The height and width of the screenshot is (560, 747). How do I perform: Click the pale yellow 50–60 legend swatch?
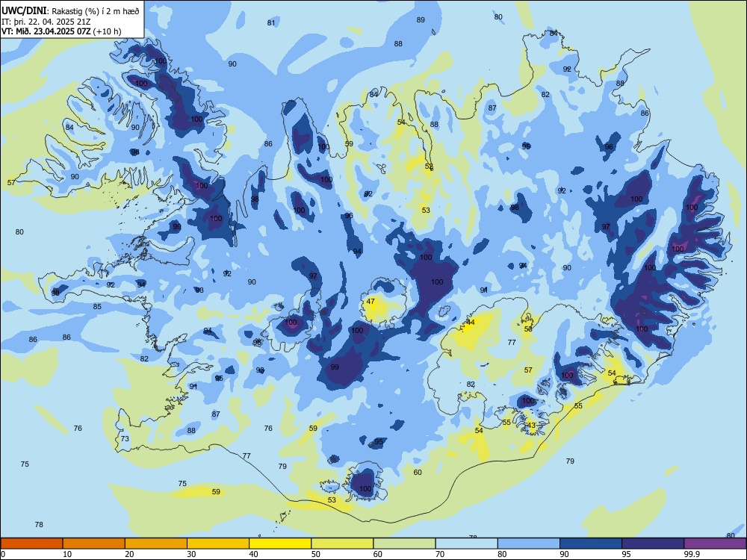click(x=342, y=544)
